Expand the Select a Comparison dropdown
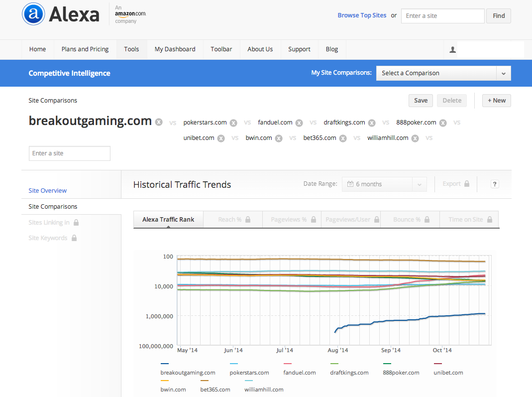 click(x=443, y=73)
